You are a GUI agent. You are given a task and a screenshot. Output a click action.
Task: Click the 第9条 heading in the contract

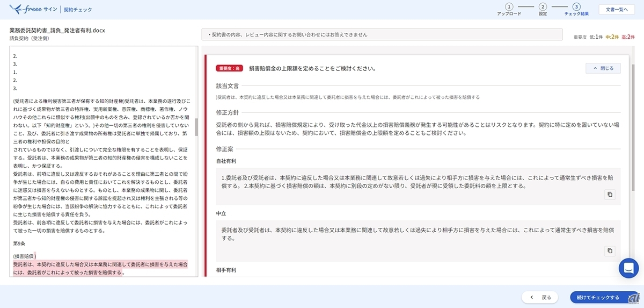point(20,243)
